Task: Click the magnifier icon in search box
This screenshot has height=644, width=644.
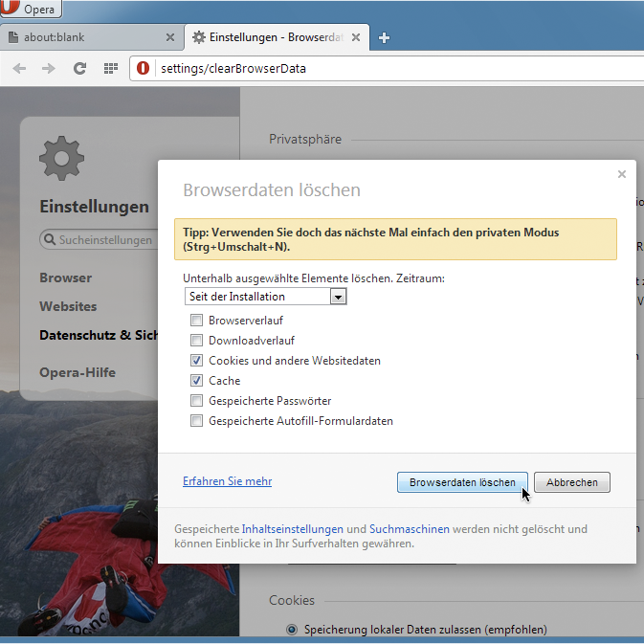Action: [x=50, y=239]
